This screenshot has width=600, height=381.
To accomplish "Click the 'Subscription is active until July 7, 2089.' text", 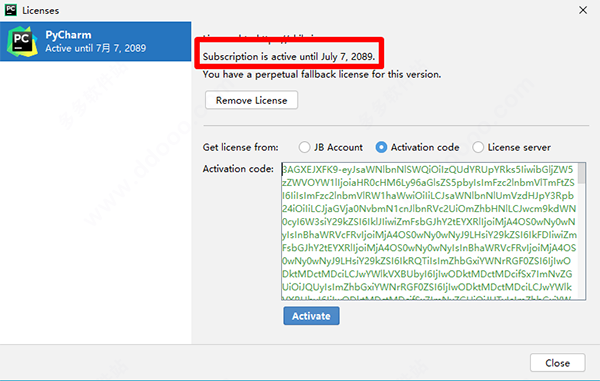I will click(x=289, y=57).
